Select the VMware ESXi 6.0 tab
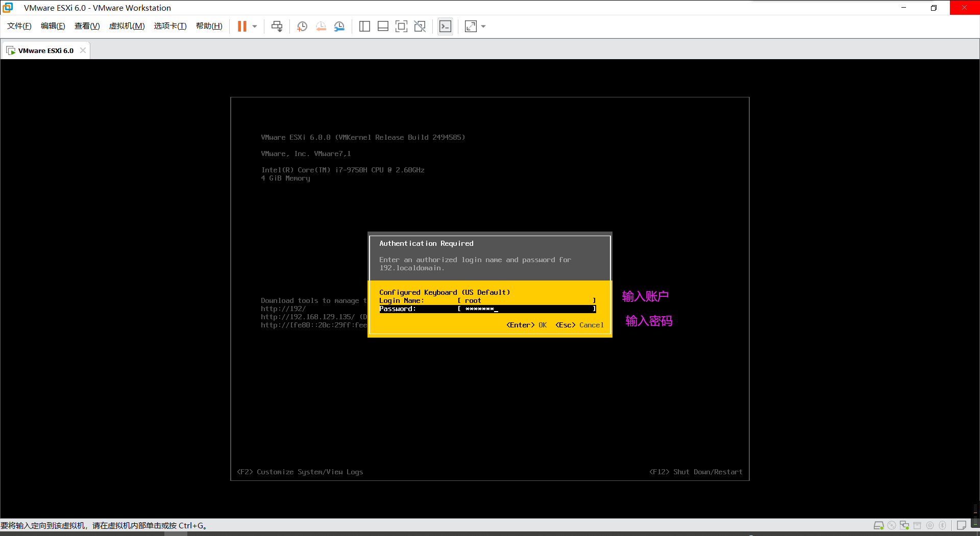 point(45,50)
